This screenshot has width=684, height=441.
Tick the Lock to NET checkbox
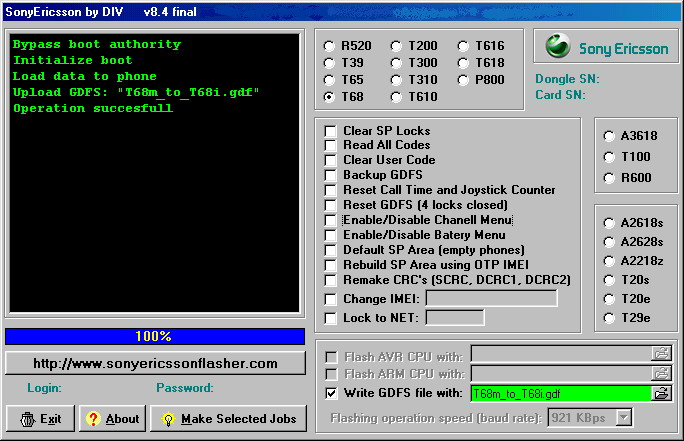click(x=331, y=318)
